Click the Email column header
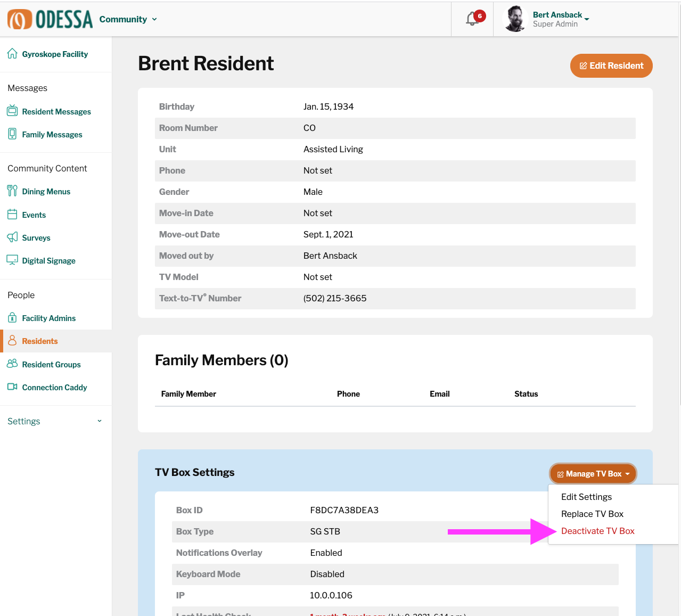 [x=440, y=394]
